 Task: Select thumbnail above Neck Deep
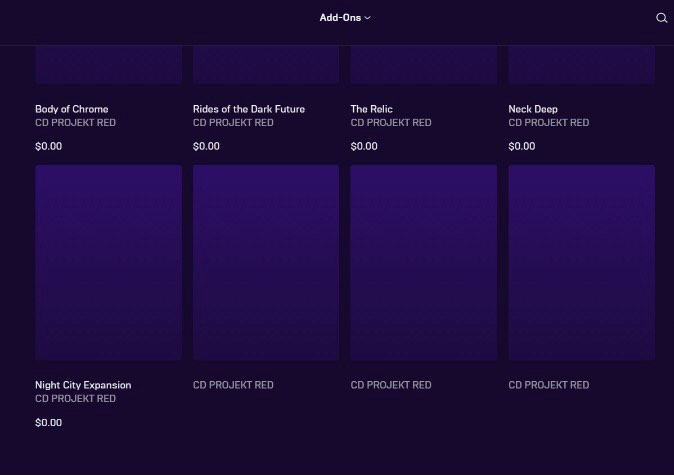582,64
